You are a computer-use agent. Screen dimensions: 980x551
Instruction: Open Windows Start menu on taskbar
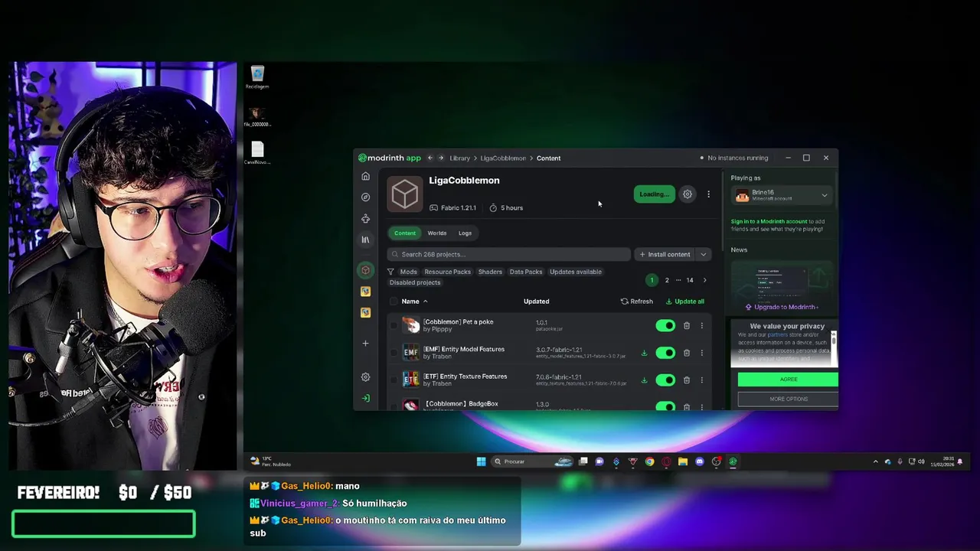click(x=481, y=461)
